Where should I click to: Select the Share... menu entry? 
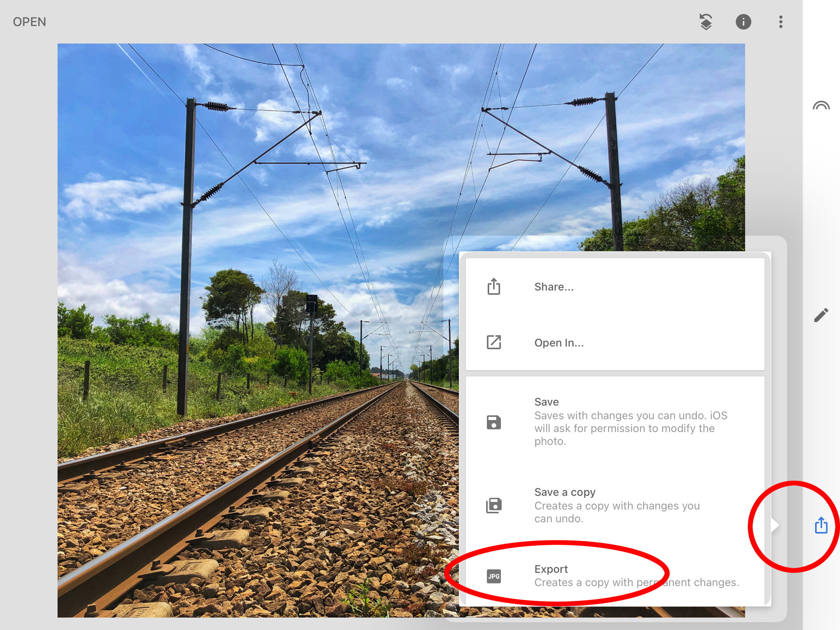tap(554, 287)
